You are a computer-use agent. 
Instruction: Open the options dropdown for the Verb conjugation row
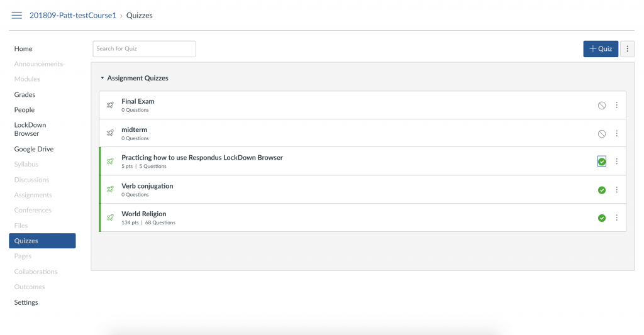pyautogui.click(x=616, y=190)
